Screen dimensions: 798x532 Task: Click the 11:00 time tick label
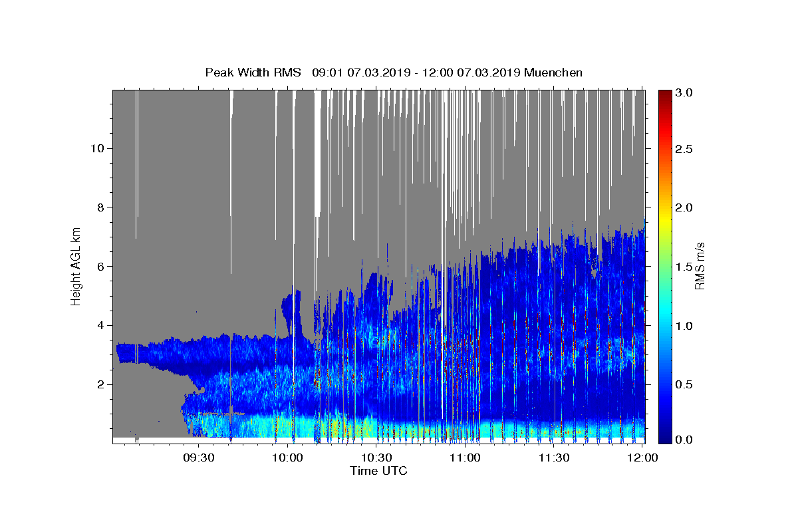[465, 458]
